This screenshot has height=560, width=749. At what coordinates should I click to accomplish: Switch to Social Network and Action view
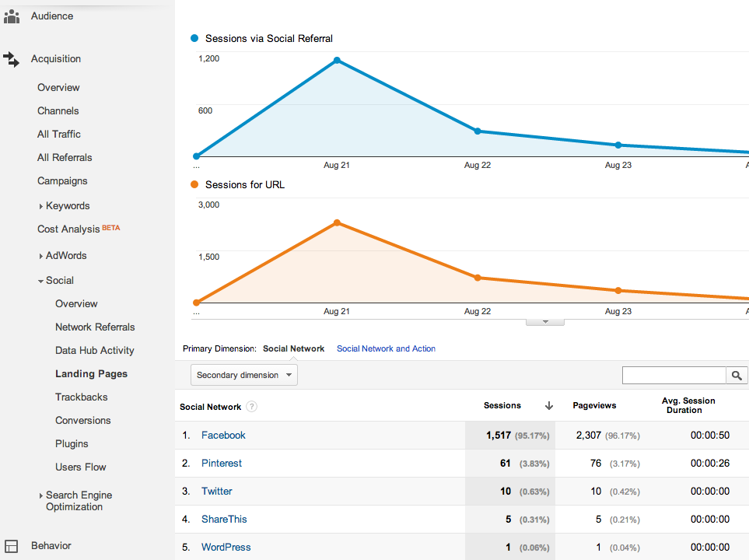[x=386, y=348]
